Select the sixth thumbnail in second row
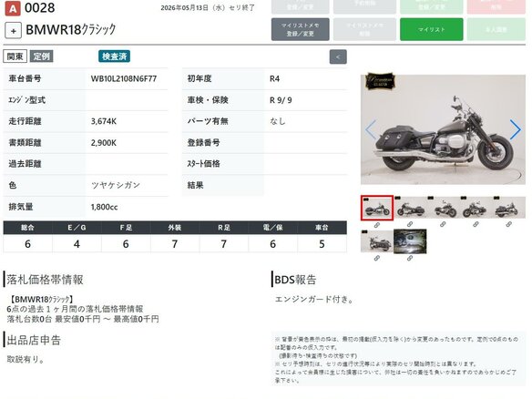Screen dimensions: 532x399 (x=377, y=241)
